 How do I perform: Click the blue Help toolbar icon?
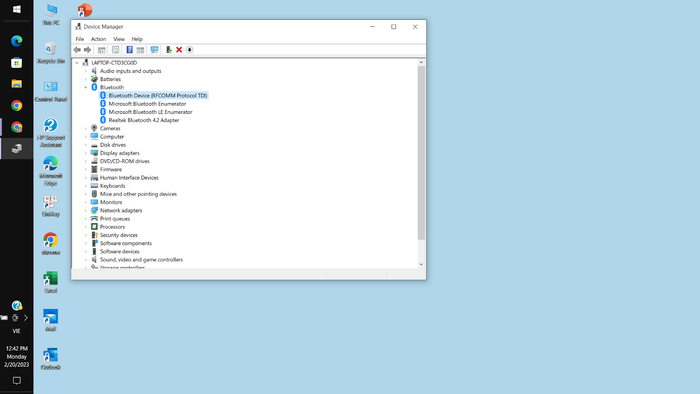click(129, 50)
